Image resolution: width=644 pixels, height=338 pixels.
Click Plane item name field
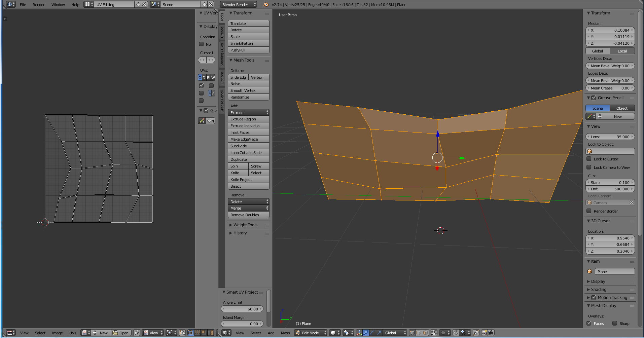pyautogui.click(x=615, y=271)
